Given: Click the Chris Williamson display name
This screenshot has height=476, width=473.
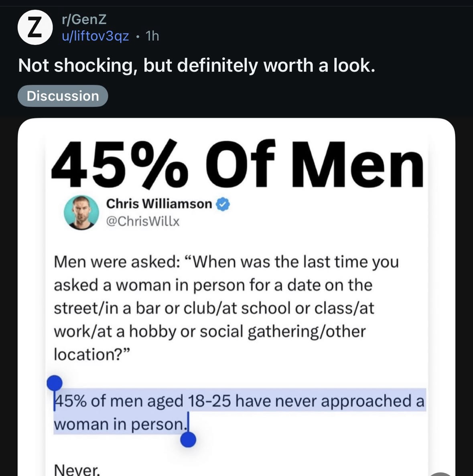Looking at the screenshot, I should click(x=159, y=204).
